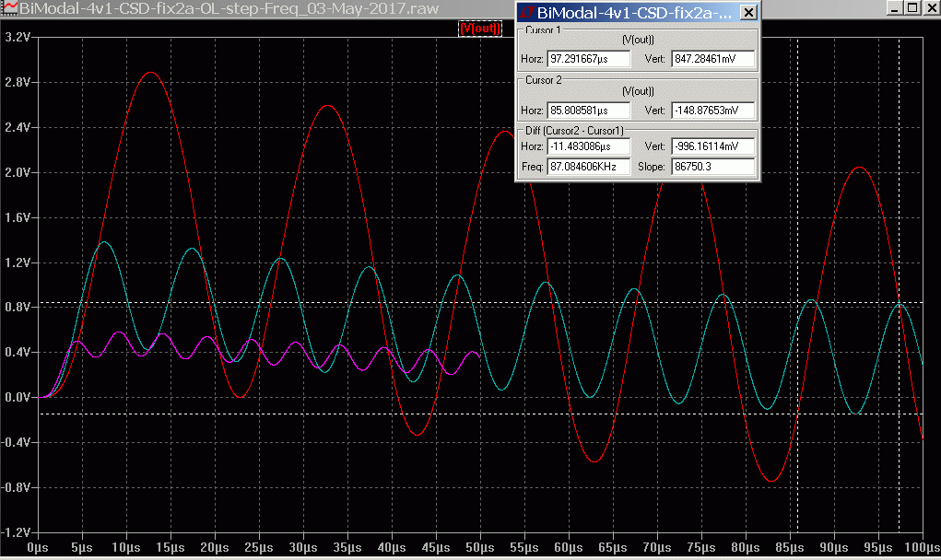Viewport: 941px width, 560px height.
Task: Maximize the waveform window
Action: coord(912,7)
